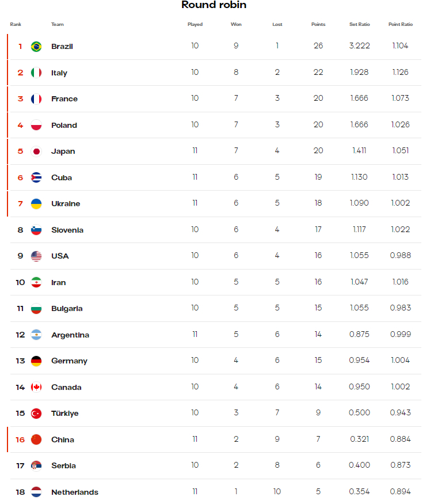
Task: Select the USA flag icon
Action: coord(36,256)
